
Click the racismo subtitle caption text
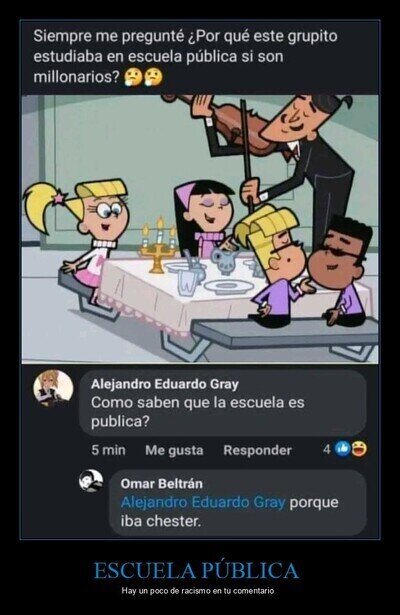click(x=198, y=591)
